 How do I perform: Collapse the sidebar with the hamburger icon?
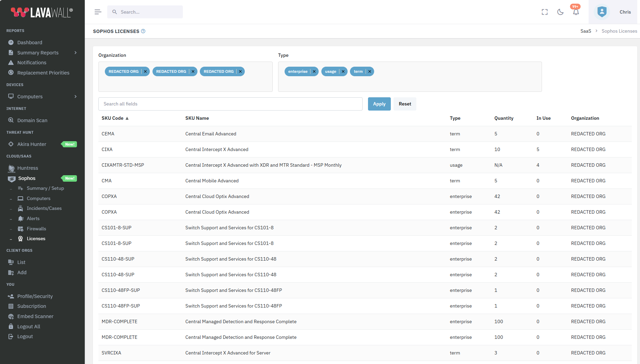[98, 12]
